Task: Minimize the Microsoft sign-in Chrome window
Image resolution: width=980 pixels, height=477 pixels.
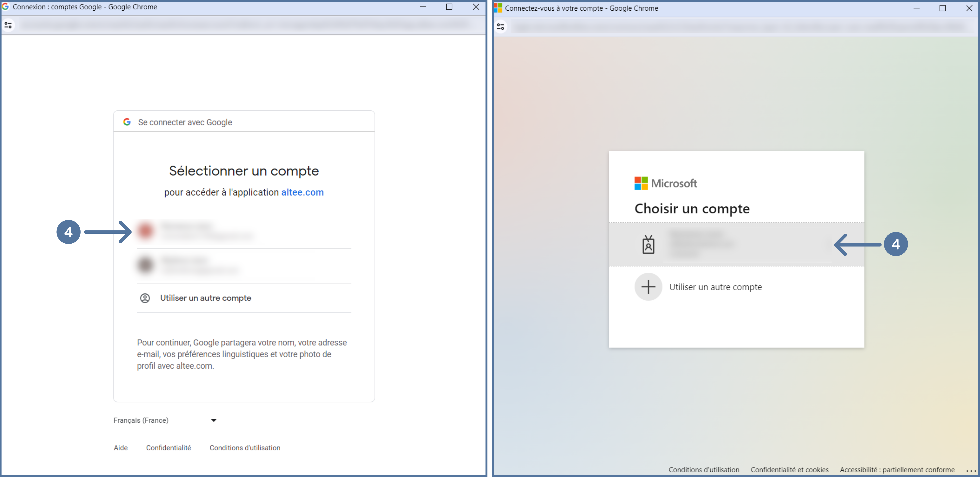Action: (916, 8)
